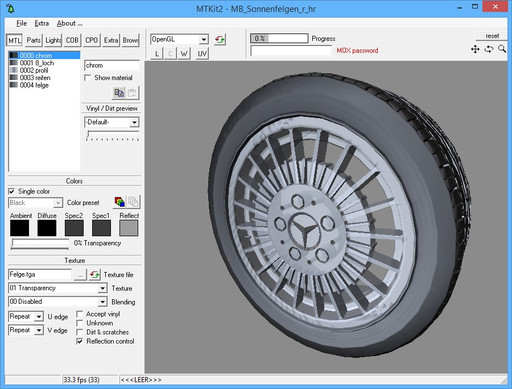This screenshot has width=512, height=389.
Task: Click the renderer refresh icon next to OpenGL
Action: coord(220,39)
